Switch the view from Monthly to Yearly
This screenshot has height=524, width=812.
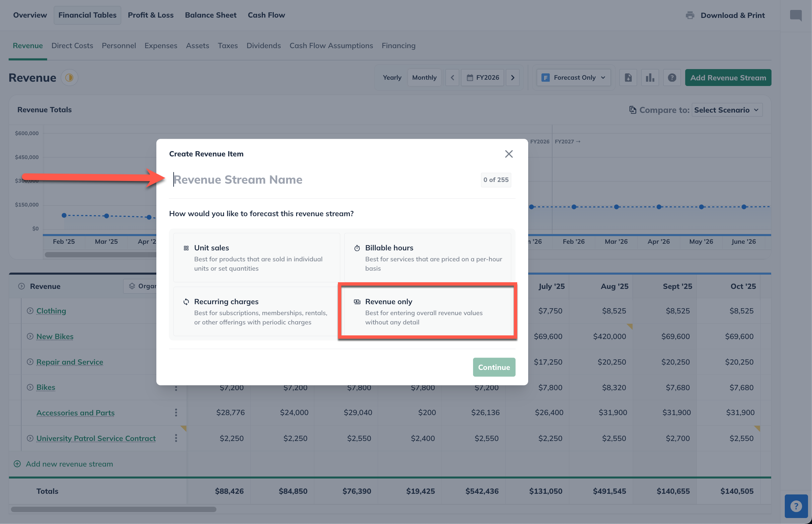click(392, 78)
